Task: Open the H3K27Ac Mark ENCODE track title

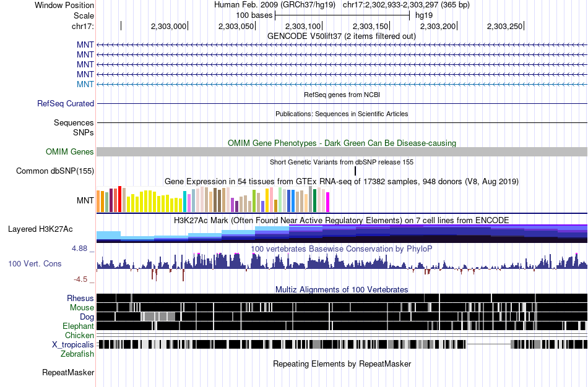Action: pyautogui.click(x=342, y=220)
